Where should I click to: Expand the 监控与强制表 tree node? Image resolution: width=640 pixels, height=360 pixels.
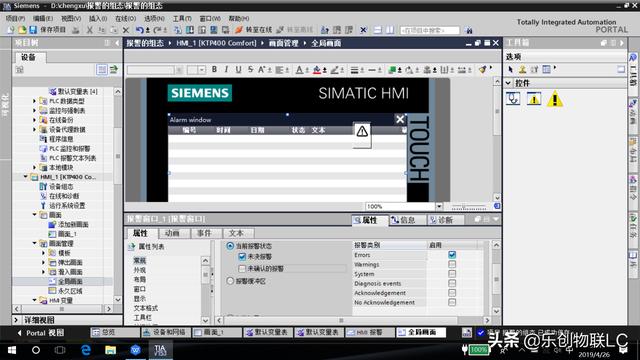pos(35,110)
